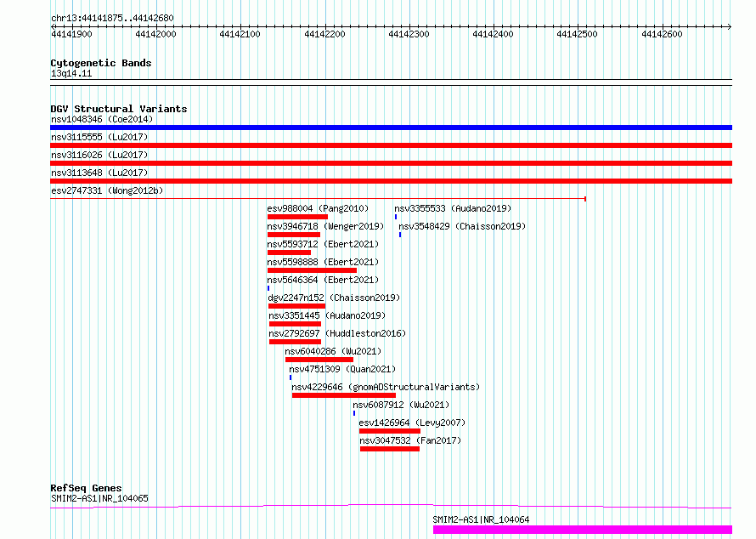Select the nsv4229646 (gnomADStructuralVariants) label
The width and height of the screenshot is (756, 539).
coord(386,387)
